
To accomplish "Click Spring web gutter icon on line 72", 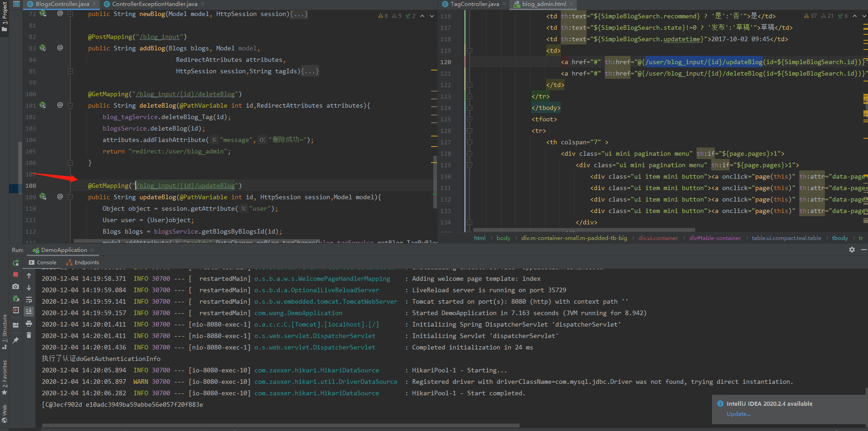I will coord(43,14).
